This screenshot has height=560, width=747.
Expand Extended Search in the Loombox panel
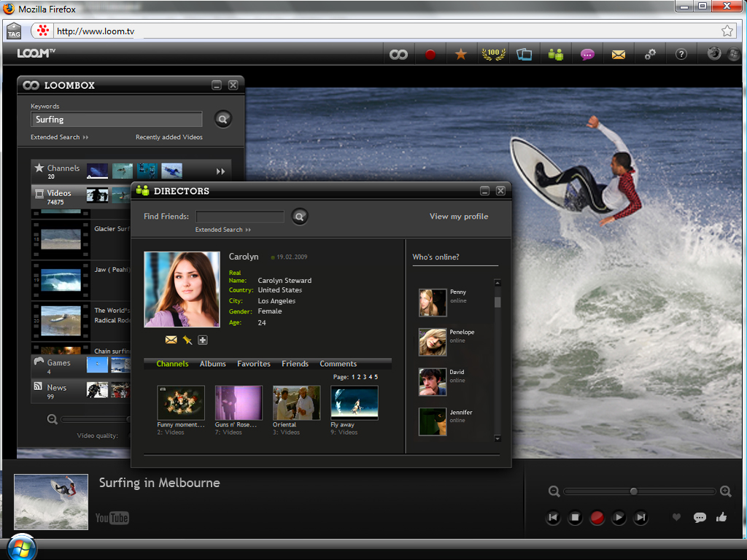pos(59,137)
